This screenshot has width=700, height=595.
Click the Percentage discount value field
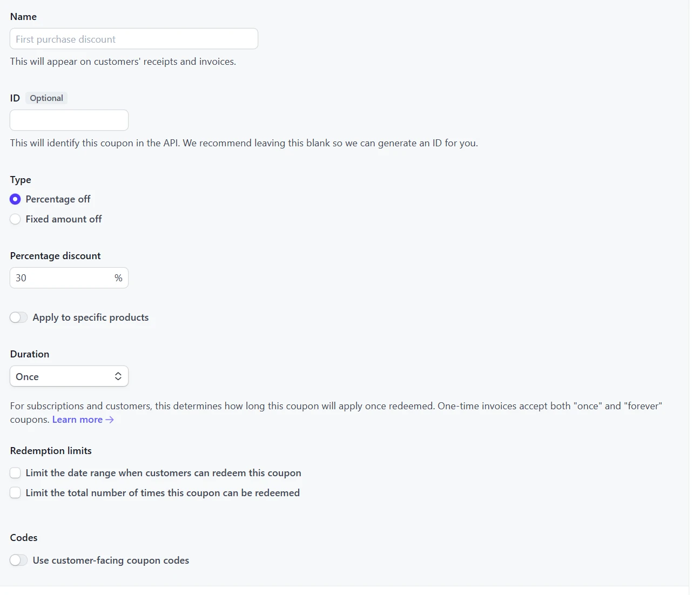click(x=60, y=278)
